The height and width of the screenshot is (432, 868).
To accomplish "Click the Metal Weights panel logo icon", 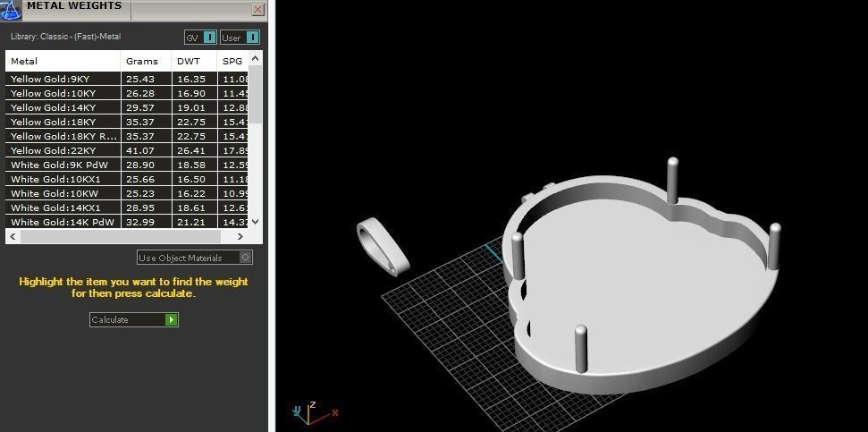I will (11, 10).
